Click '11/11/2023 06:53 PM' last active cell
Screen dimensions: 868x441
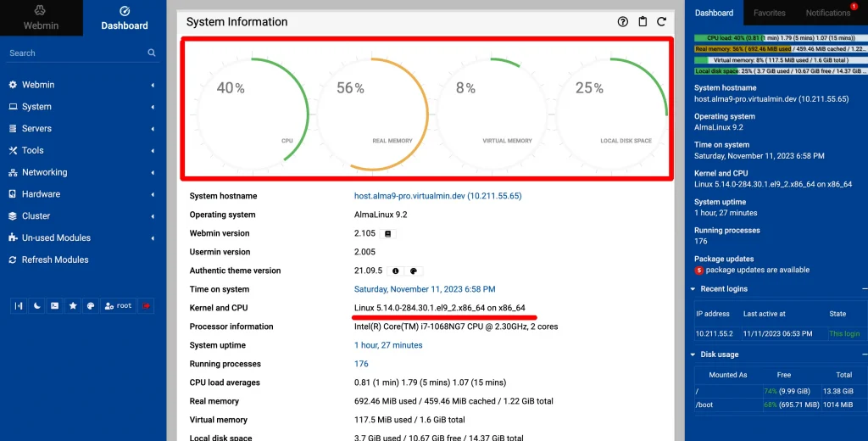(x=778, y=333)
